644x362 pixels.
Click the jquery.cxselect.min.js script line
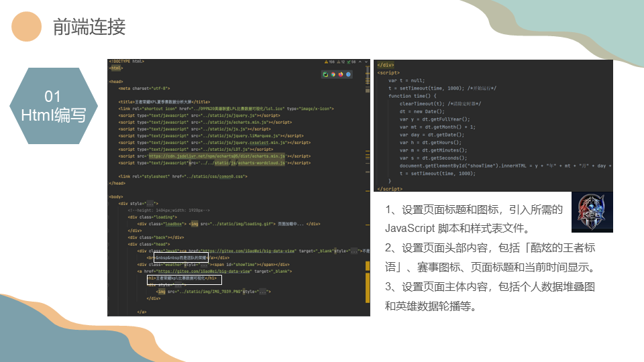coord(215,143)
